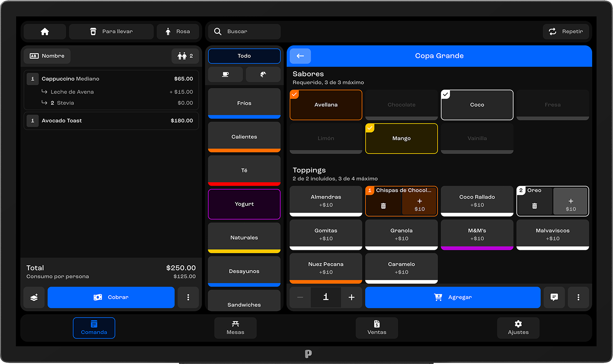Open the comment note icon beside Agregar
This screenshot has width=614, height=364.
click(x=554, y=297)
